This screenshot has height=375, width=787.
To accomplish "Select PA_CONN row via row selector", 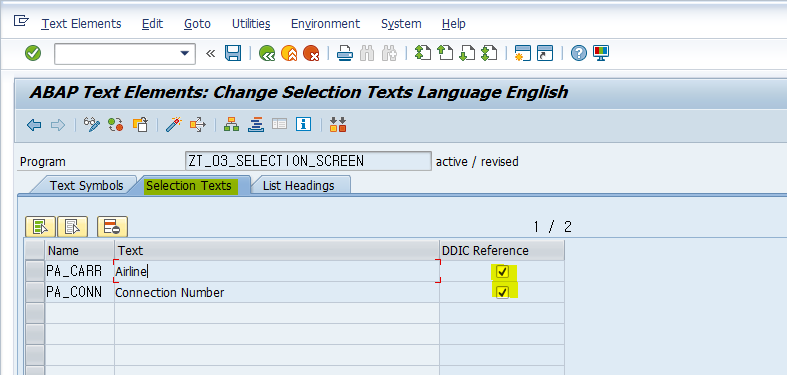I will [35, 292].
